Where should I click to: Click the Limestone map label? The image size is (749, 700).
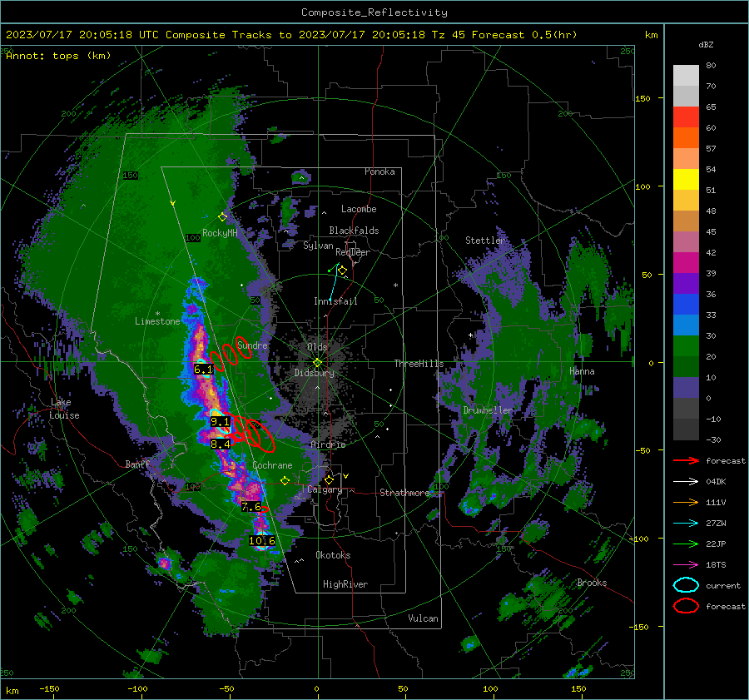tap(157, 321)
